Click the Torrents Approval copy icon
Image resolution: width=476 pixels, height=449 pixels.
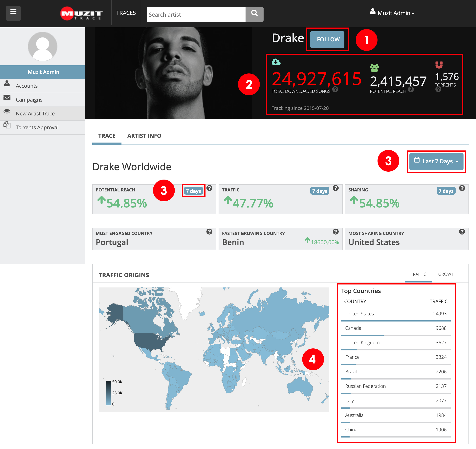7,125
